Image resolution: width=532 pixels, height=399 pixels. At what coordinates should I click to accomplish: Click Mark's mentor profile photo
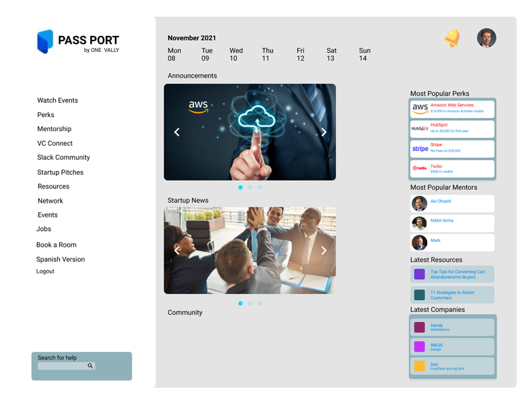pyautogui.click(x=419, y=242)
